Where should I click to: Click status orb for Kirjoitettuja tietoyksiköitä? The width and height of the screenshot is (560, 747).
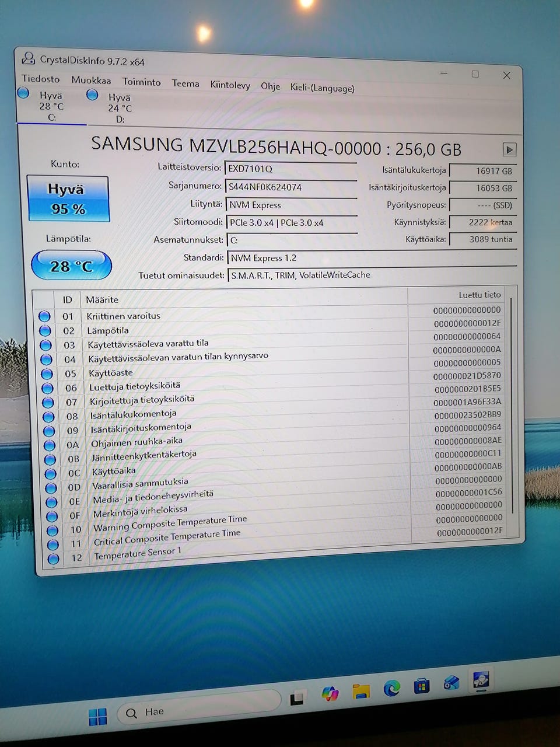(x=48, y=402)
